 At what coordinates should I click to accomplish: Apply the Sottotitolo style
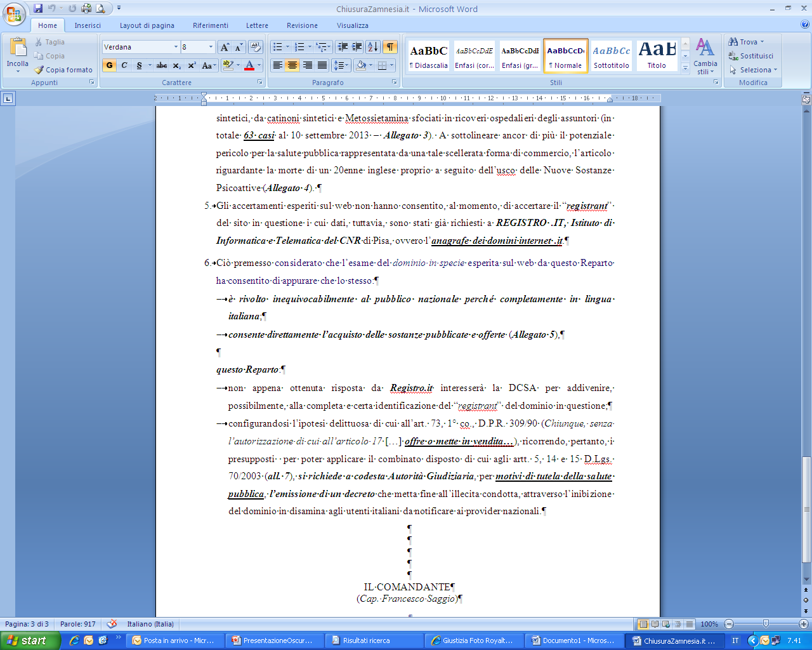(612, 55)
